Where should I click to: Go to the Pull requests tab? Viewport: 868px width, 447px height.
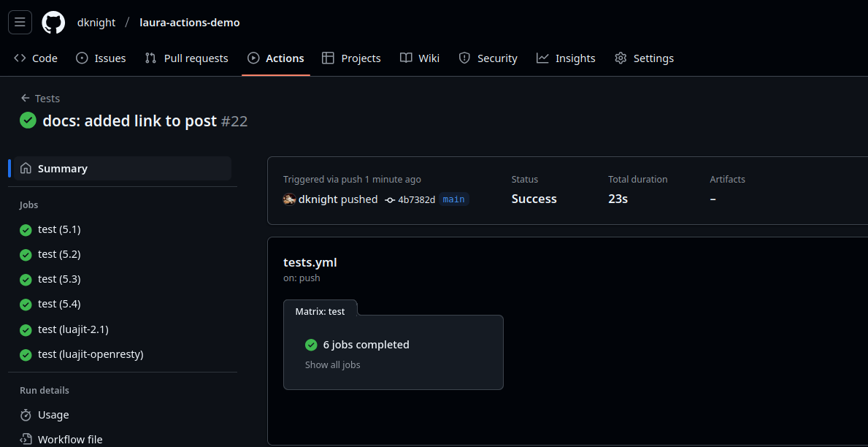pos(187,58)
